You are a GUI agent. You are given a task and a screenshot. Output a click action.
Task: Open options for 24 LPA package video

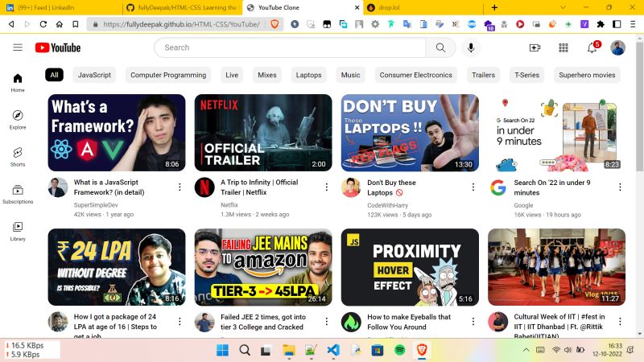(x=180, y=321)
